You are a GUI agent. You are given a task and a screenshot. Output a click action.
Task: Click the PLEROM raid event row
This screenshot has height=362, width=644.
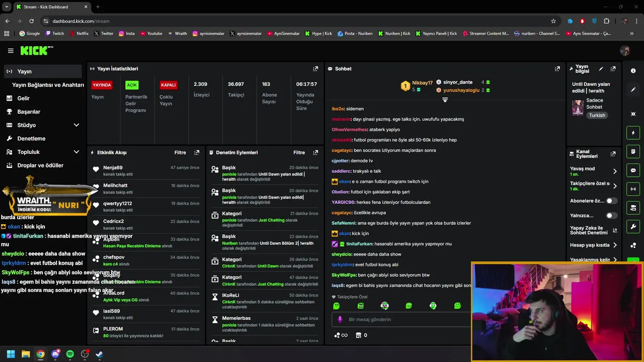coord(146,332)
